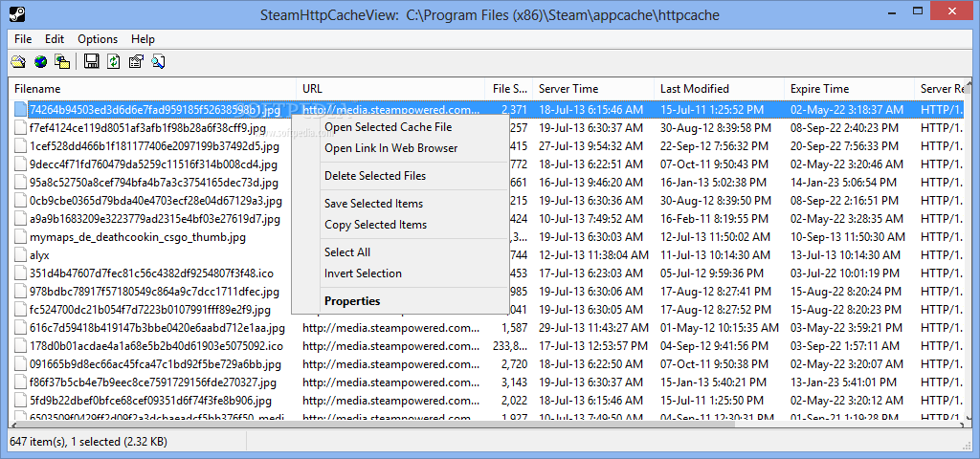Open the Edit menu
The width and height of the screenshot is (980, 459).
point(55,38)
